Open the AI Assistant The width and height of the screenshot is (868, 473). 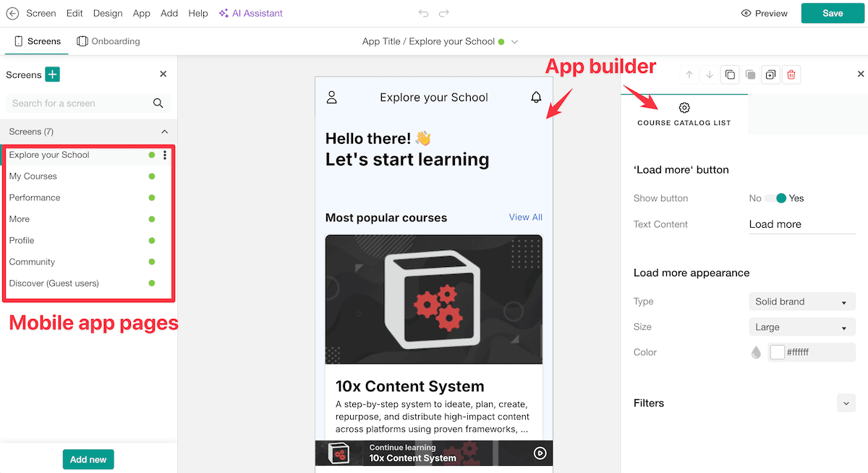pos(250,13)
